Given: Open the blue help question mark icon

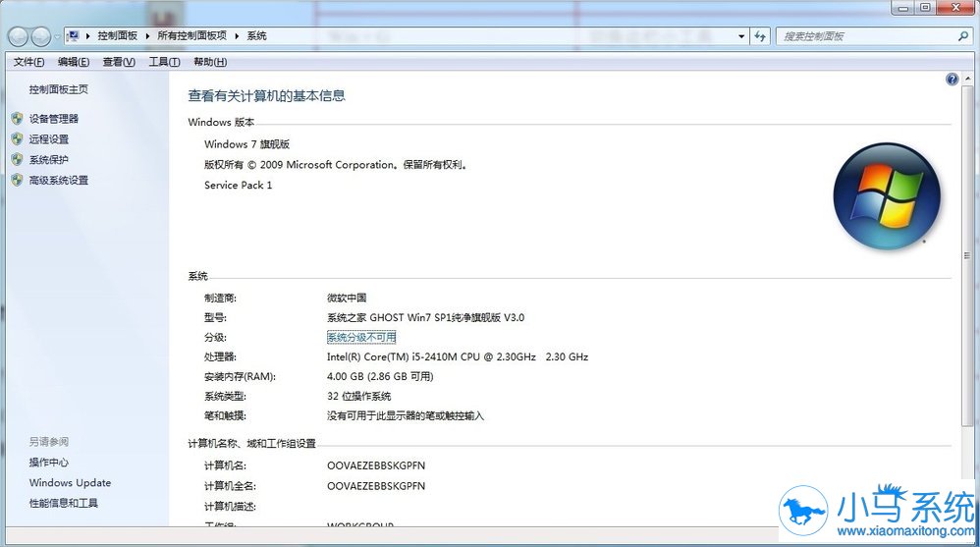Looking at the screenshot, I should pyautogui.click(x=952, y=80).
